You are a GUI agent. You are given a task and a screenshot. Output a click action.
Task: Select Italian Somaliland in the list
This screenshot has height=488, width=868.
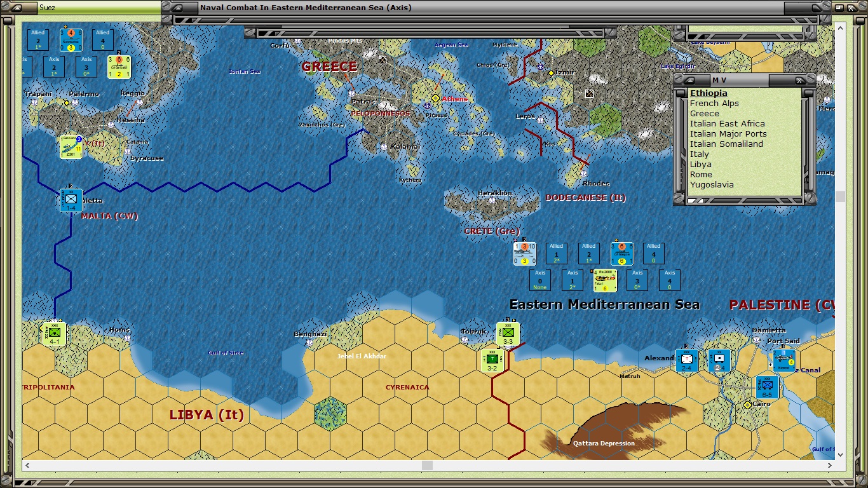(x=726, y=144)
